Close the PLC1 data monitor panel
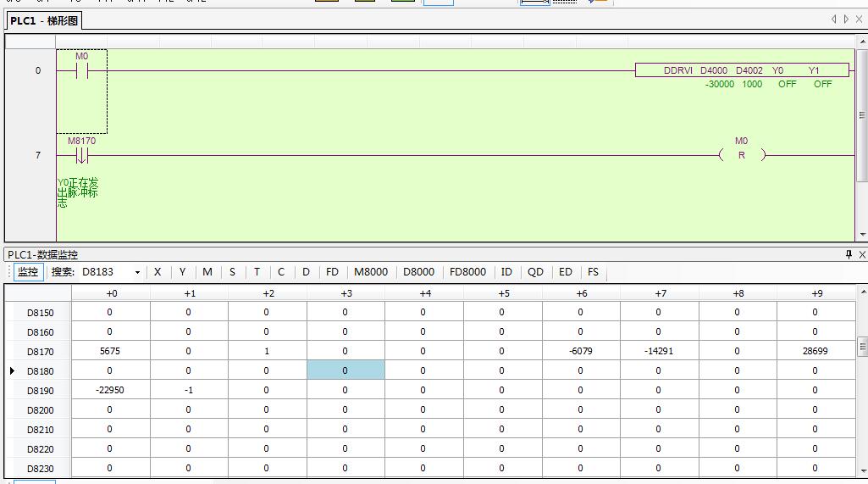The image size is (868, 484). [x=862, y=254]
